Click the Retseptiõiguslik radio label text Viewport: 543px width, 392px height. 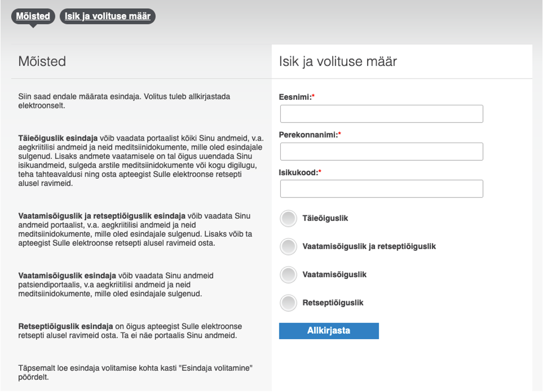[333, 303]
